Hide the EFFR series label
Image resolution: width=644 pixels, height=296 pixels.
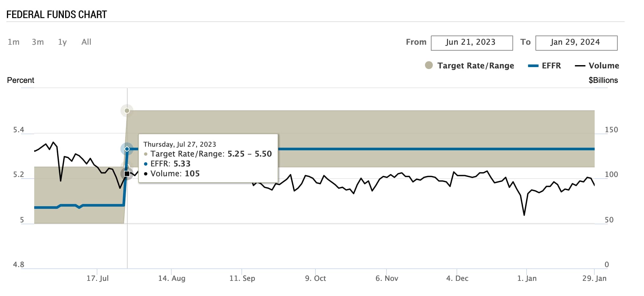tap(551, 66)
